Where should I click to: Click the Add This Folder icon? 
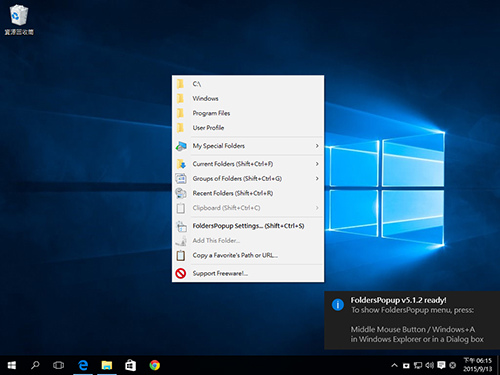(181, 240)
